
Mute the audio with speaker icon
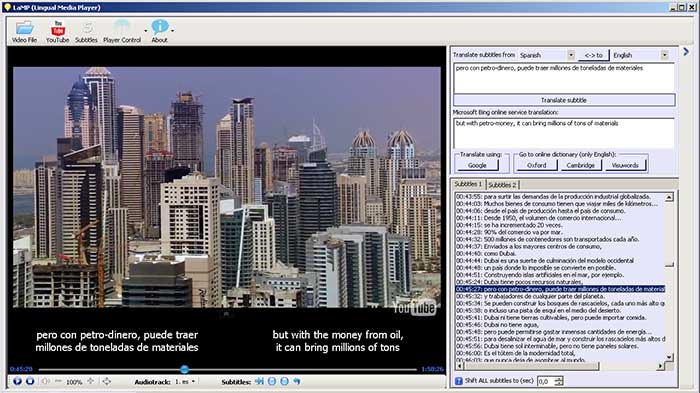pos(46,381)
